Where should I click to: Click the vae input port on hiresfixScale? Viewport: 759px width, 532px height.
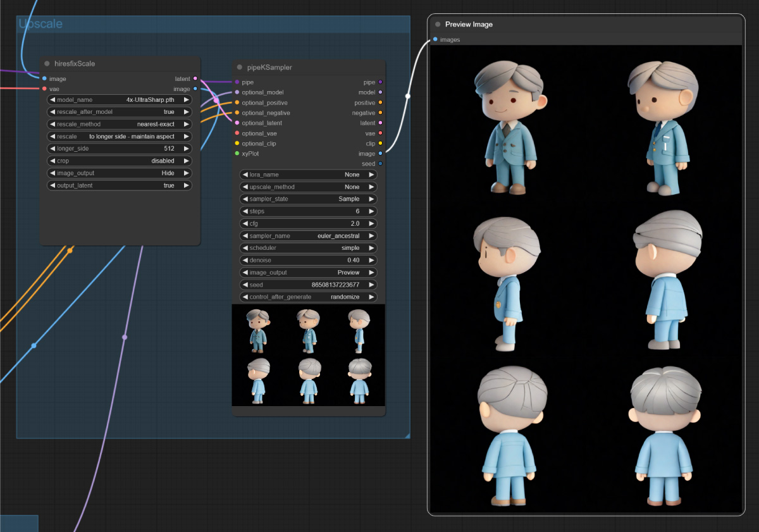pos(44,89)
